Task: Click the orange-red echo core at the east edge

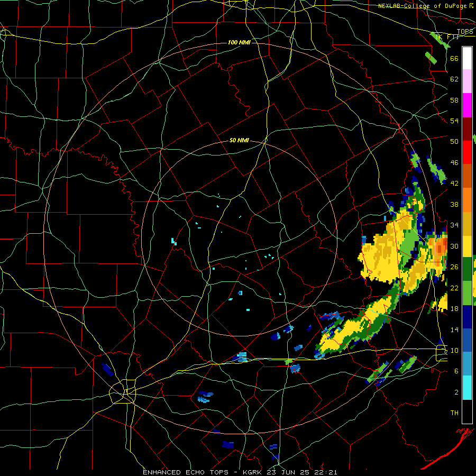Action: pyautogui.click(x=440, y=249)
